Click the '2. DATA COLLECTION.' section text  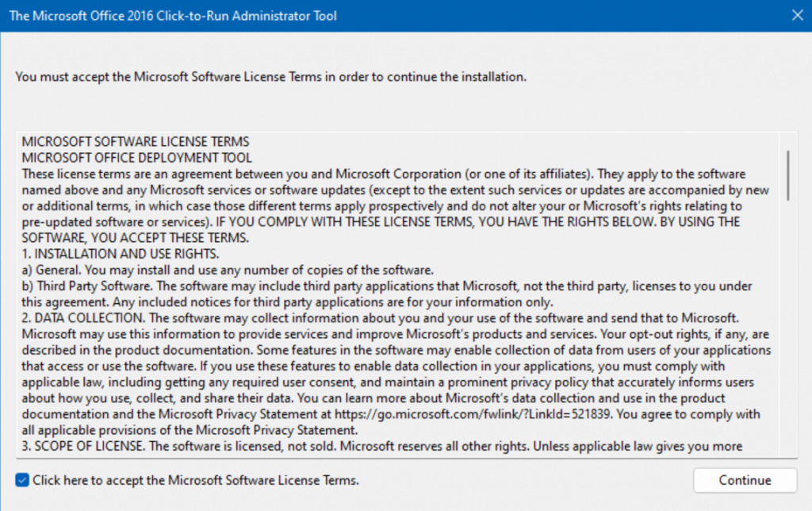click(396, 374)
